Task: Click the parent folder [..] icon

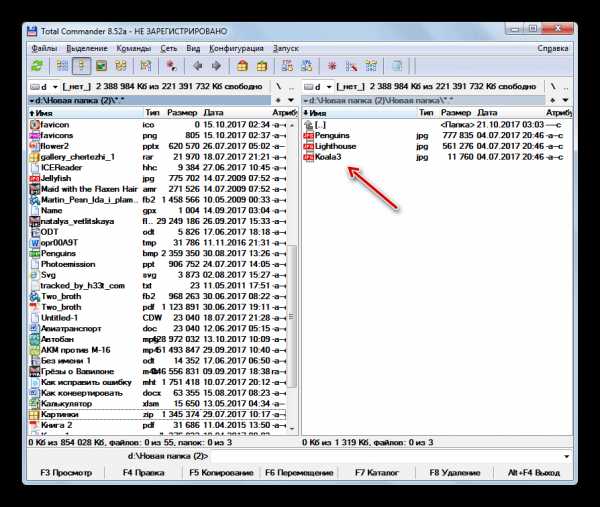Action: 308,125
